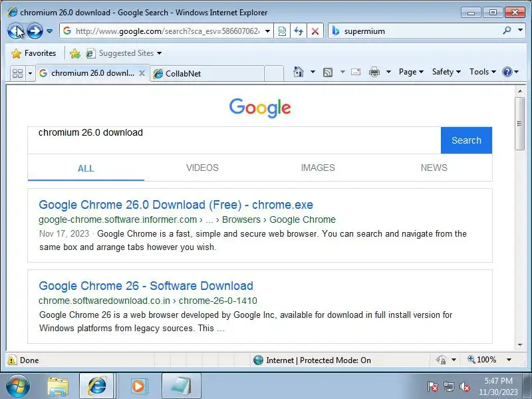
Task: Click the privacy report icon in status bar
Action: [441, 360]
